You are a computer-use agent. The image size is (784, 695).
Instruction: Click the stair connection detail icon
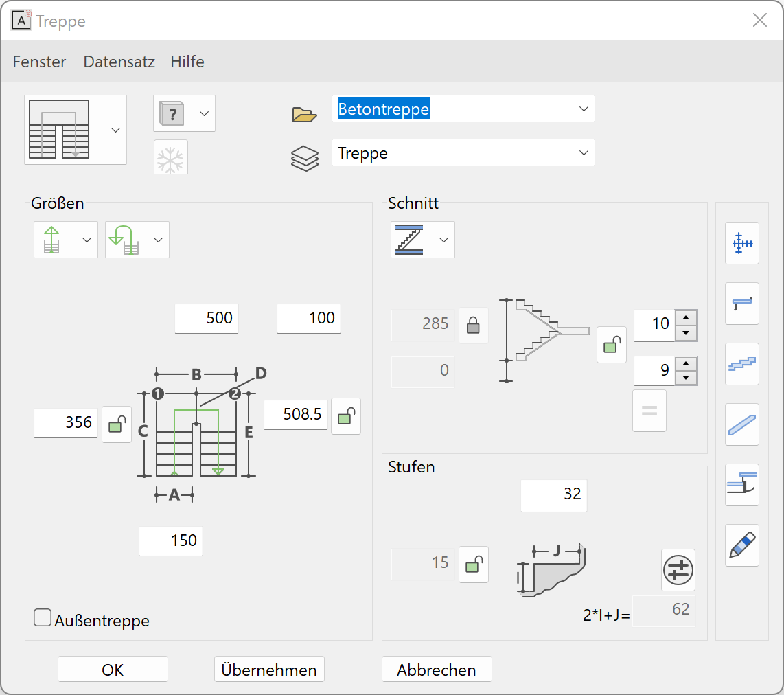[742, 485]
